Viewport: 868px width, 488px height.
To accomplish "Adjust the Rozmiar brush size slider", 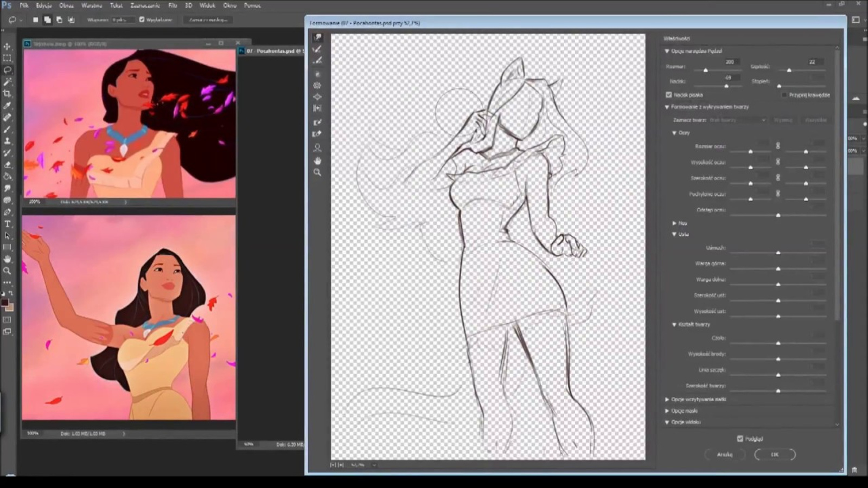I will [x=705, y=70].
